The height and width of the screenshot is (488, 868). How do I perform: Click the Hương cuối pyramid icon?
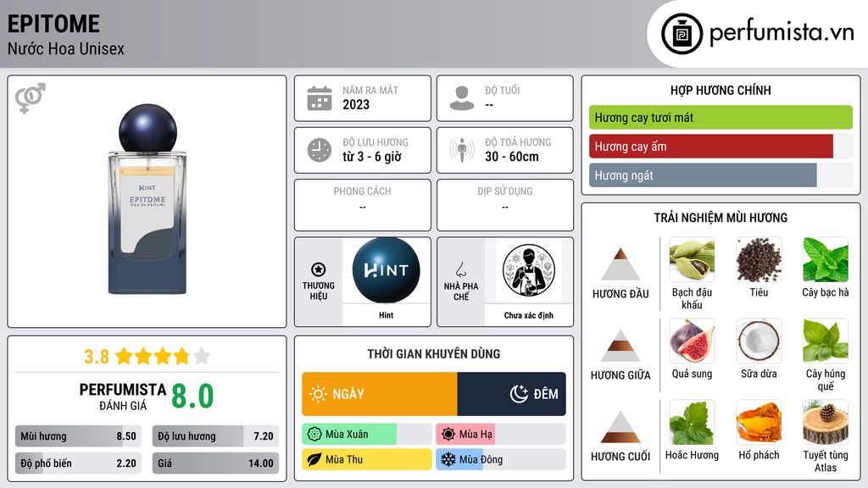[620, 427]
